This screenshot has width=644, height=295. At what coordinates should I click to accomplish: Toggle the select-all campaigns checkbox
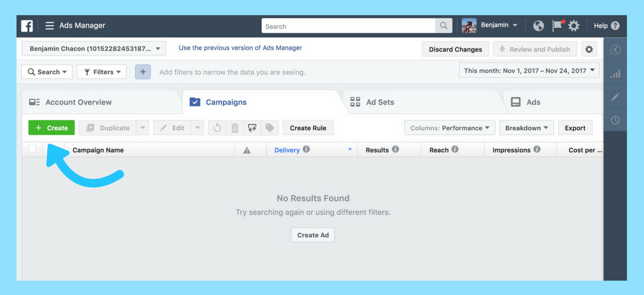32,149
